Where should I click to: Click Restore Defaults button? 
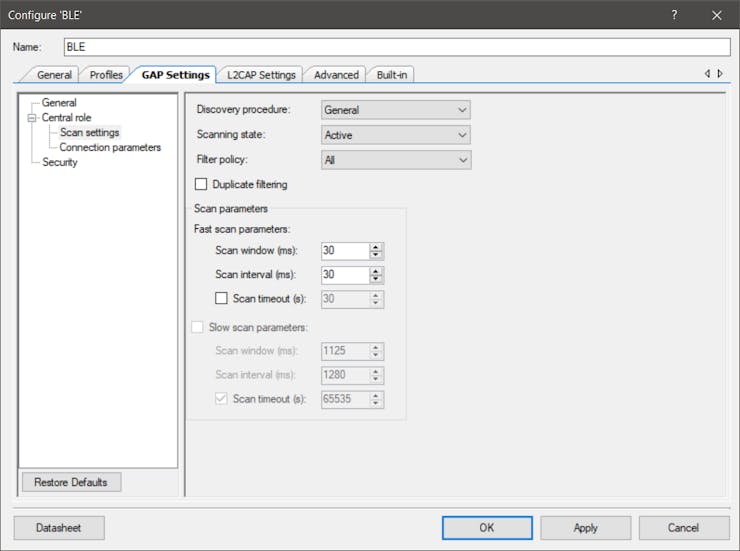[71, 482]
